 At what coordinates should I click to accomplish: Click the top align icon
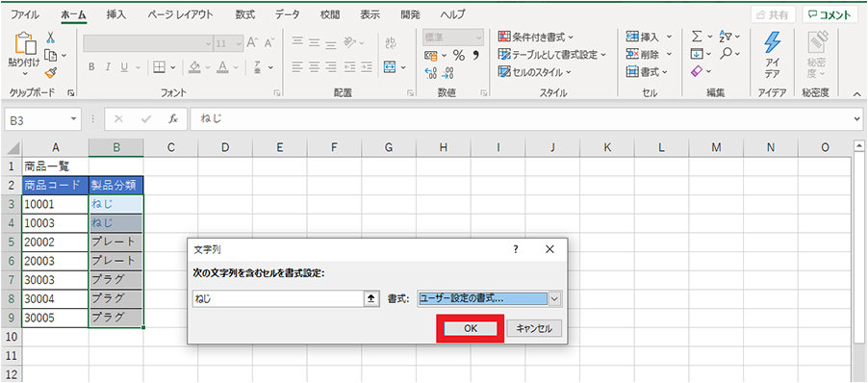(297, 42)
